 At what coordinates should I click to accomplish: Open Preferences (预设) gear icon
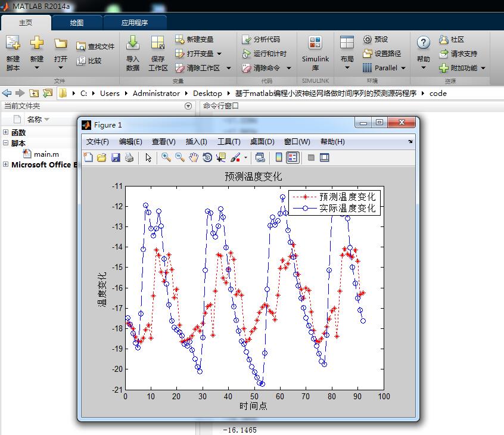(367, 39)
